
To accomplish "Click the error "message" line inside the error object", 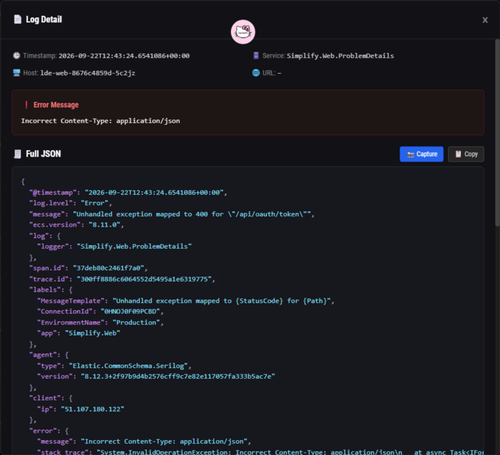I will click(x=144, y=441).
